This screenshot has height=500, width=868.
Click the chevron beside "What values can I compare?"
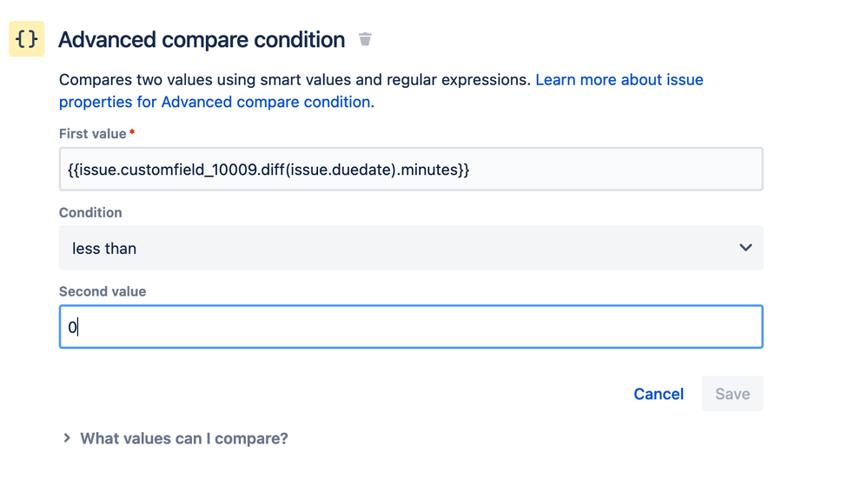[67, 438]
